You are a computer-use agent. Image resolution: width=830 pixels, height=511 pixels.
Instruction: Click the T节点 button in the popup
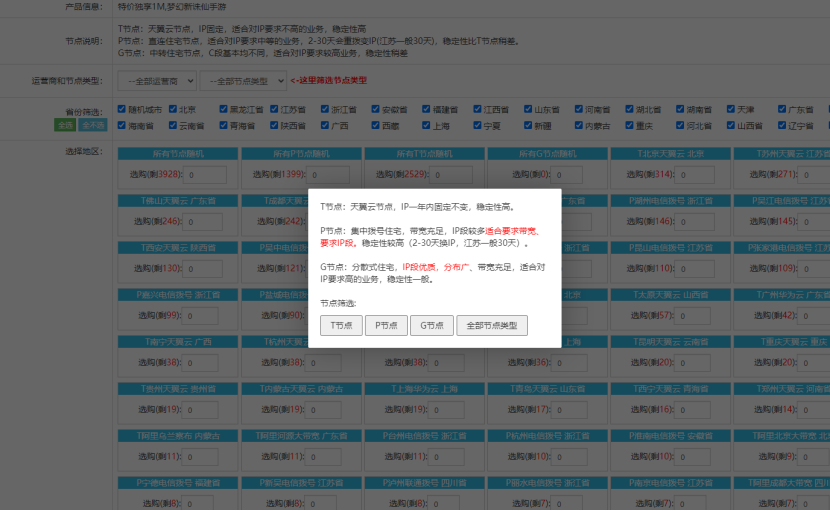pos(341,325)
